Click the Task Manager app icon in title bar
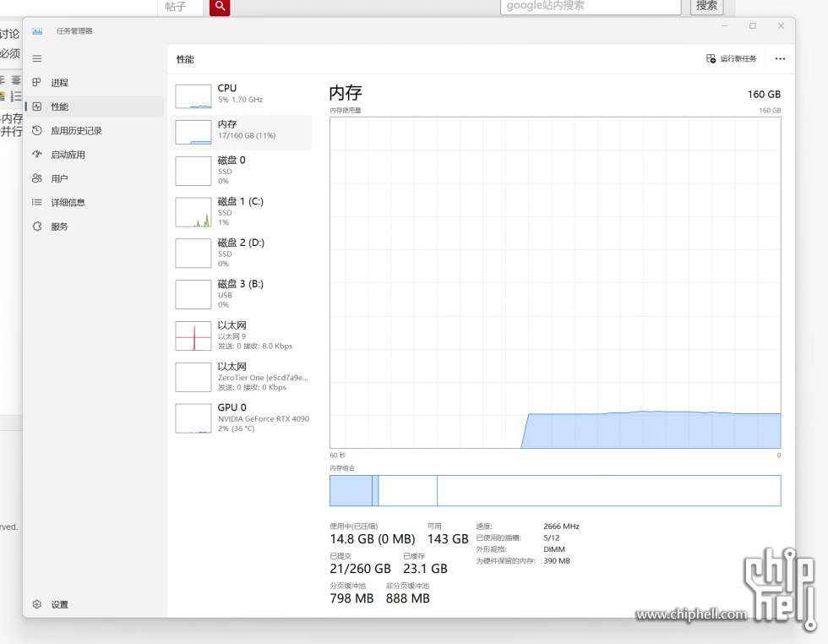 [37, 31]
